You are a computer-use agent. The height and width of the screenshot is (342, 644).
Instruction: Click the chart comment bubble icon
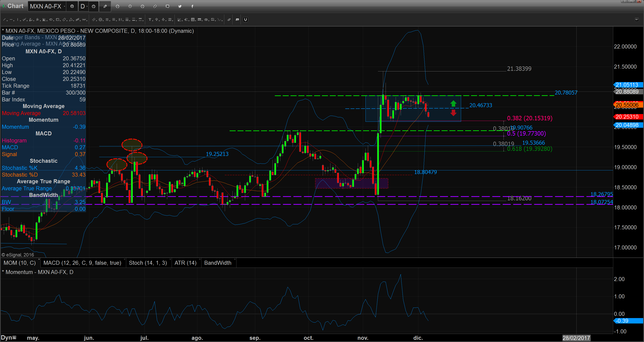(x=167, y=6)
